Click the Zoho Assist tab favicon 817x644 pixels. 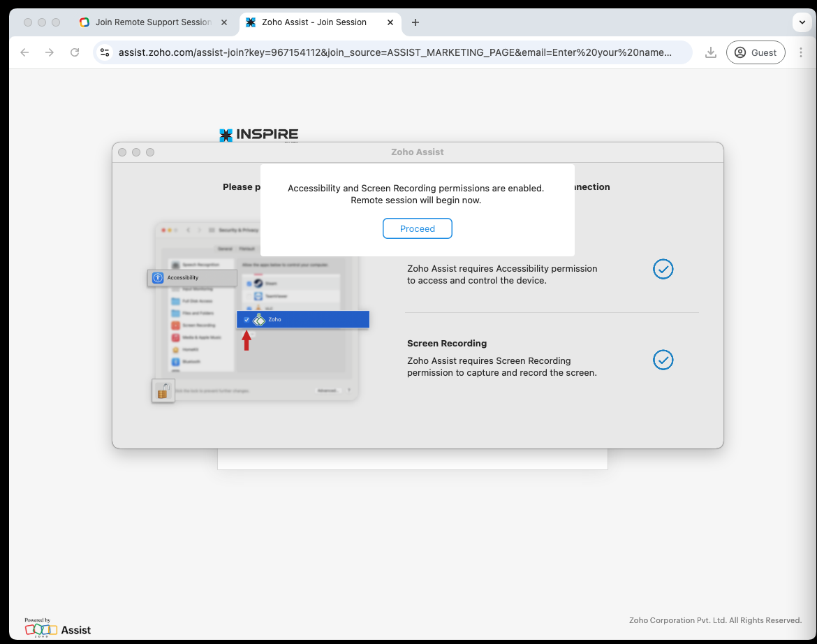click(x=251, y=22)
